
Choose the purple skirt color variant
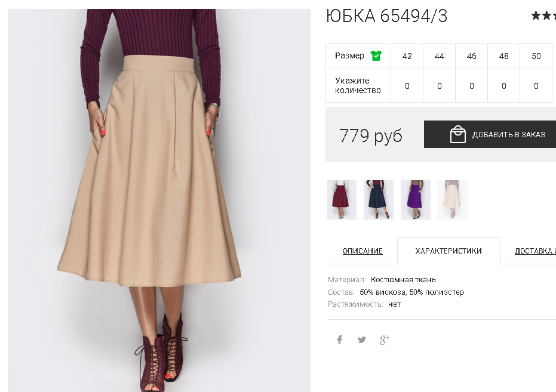[x=416, y=200]
